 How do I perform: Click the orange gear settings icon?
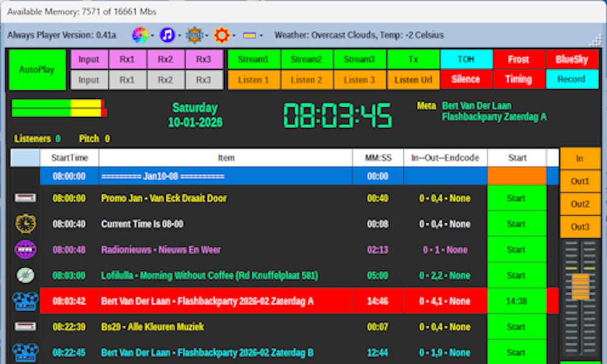point(222,35)
